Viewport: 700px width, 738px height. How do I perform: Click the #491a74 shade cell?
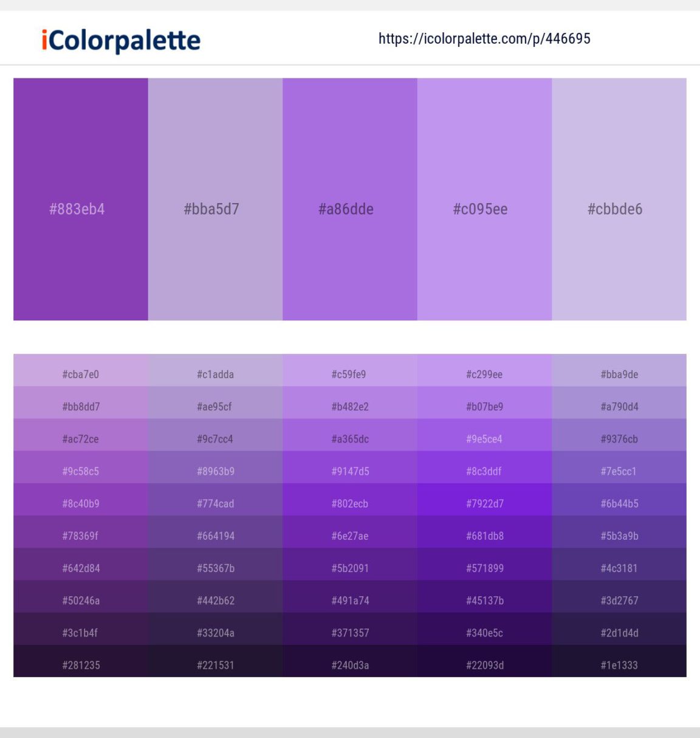click(x=350, y=600)
